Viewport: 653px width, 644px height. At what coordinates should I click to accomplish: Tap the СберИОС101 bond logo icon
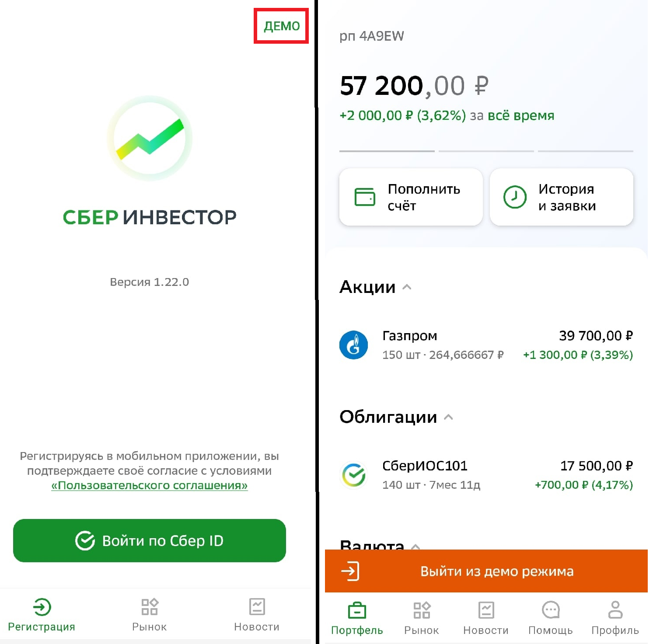[353, 475]
